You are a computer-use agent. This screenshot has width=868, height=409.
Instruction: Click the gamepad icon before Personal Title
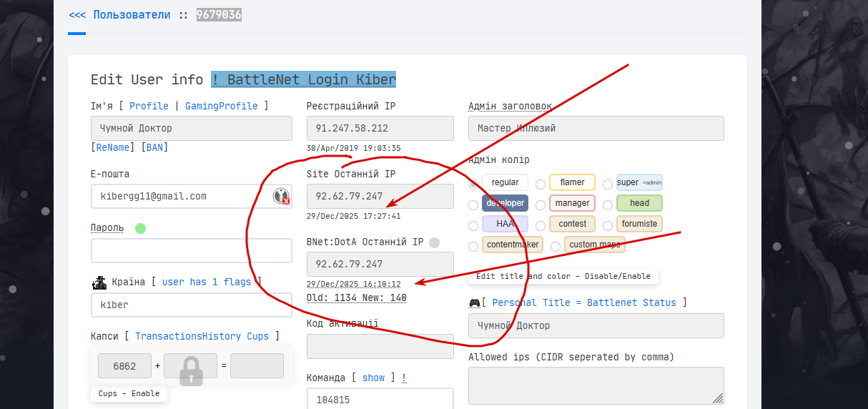pyautogui.click(x=474, y=303)
